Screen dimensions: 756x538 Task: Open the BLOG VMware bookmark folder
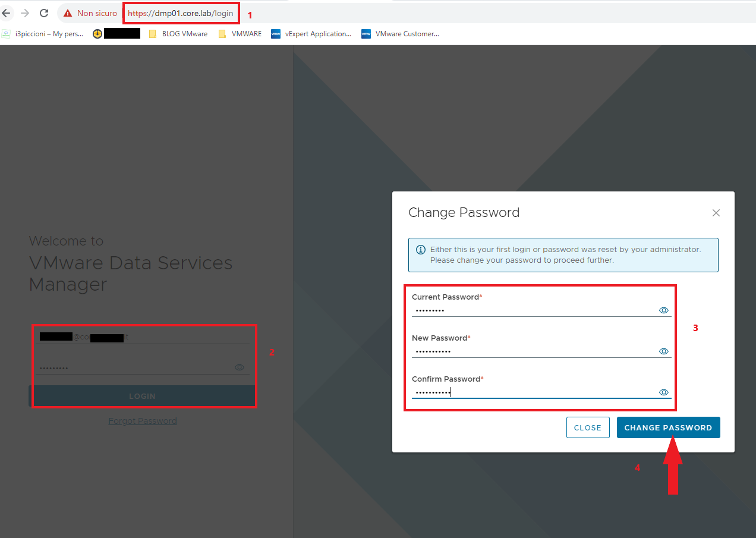[x=178, y=34]
